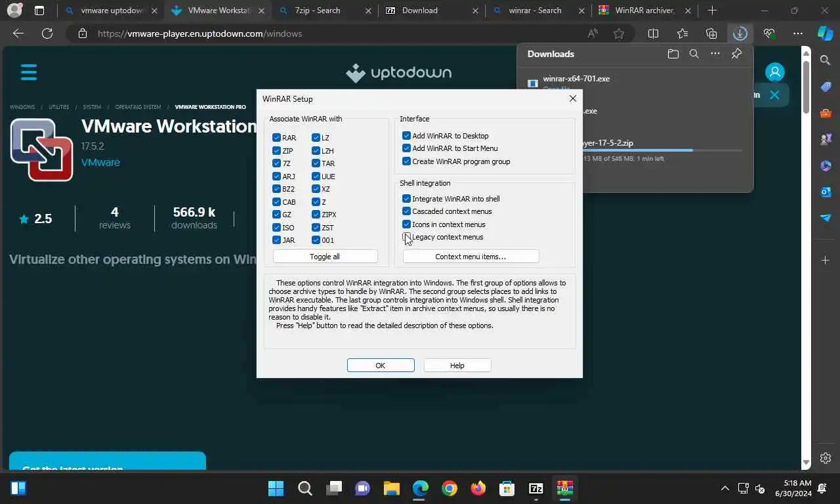Uncheck the TAR association checkbox
840x504 pixels.
tap(316, 163)
